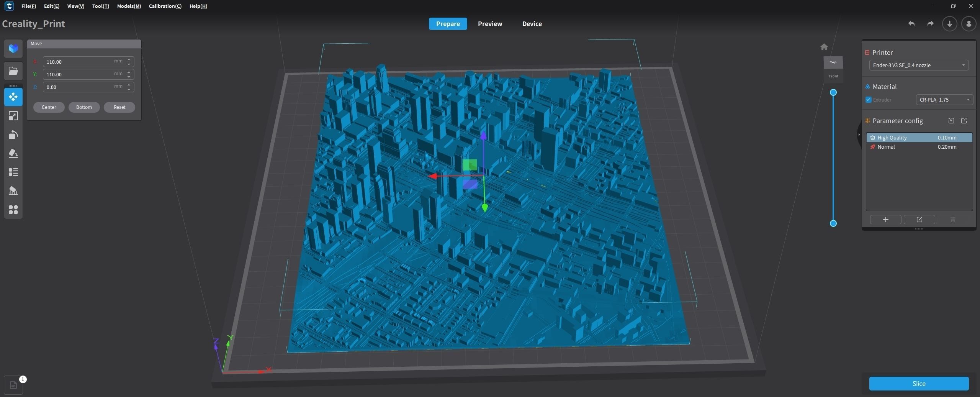Collapse the right panel with the arrow
Viewport: 980px width, 397px height.
pyautogui.click(x=859, y=135)
